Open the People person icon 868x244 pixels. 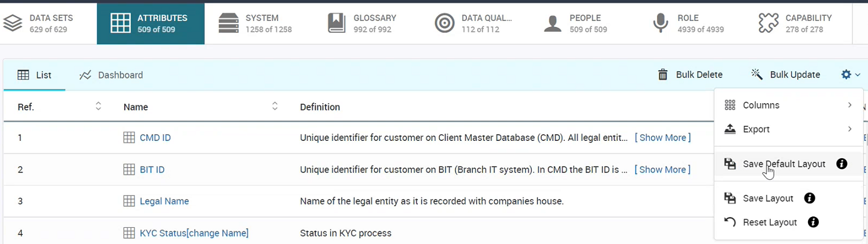tap(552, 23)
